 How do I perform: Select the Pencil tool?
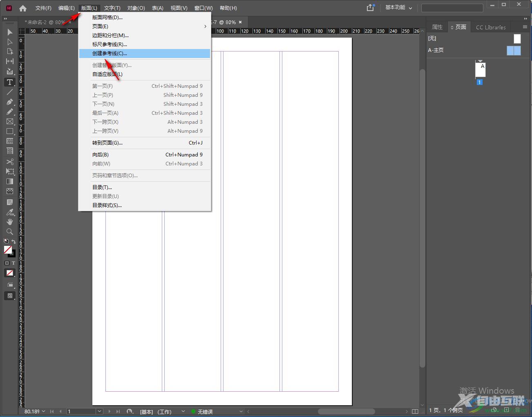[10, 111]
